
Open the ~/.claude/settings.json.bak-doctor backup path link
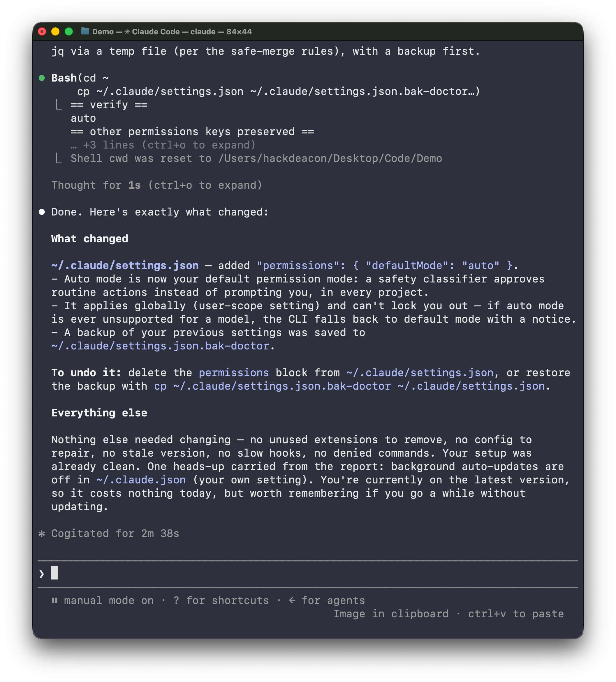[160, 346]
